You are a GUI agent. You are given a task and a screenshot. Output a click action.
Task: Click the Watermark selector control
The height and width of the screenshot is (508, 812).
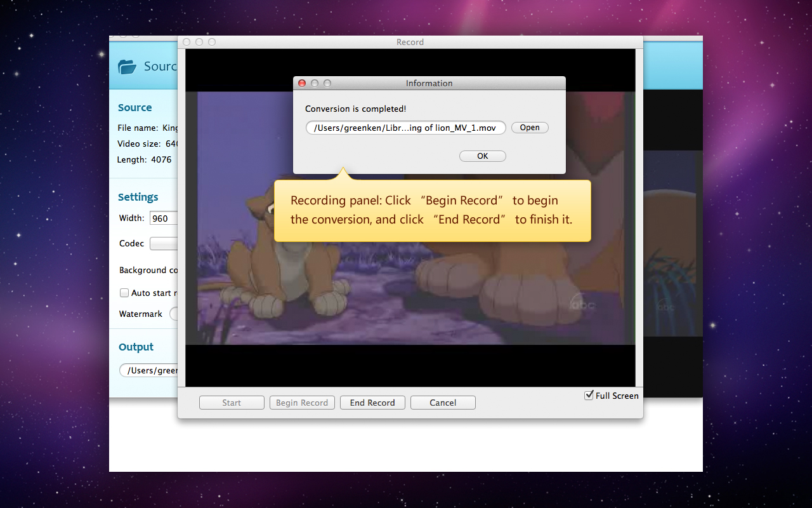[x=173, y=314]
